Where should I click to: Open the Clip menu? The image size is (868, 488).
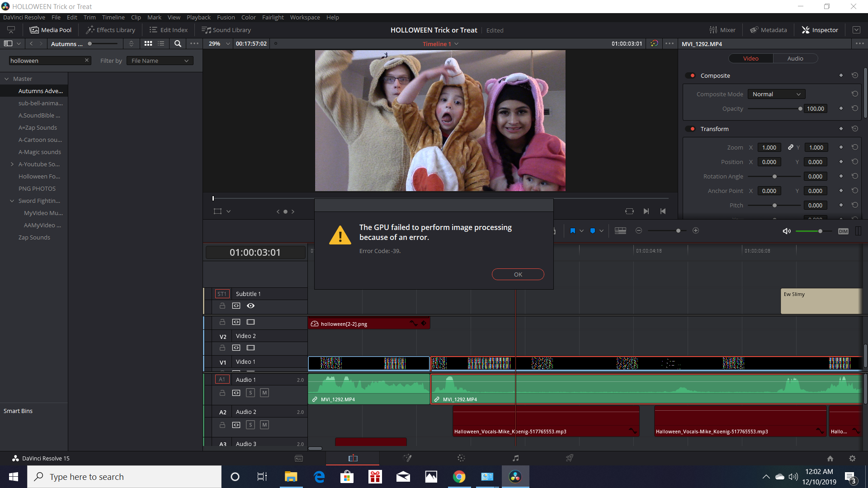pyautogui.click(x=136, y=17)
